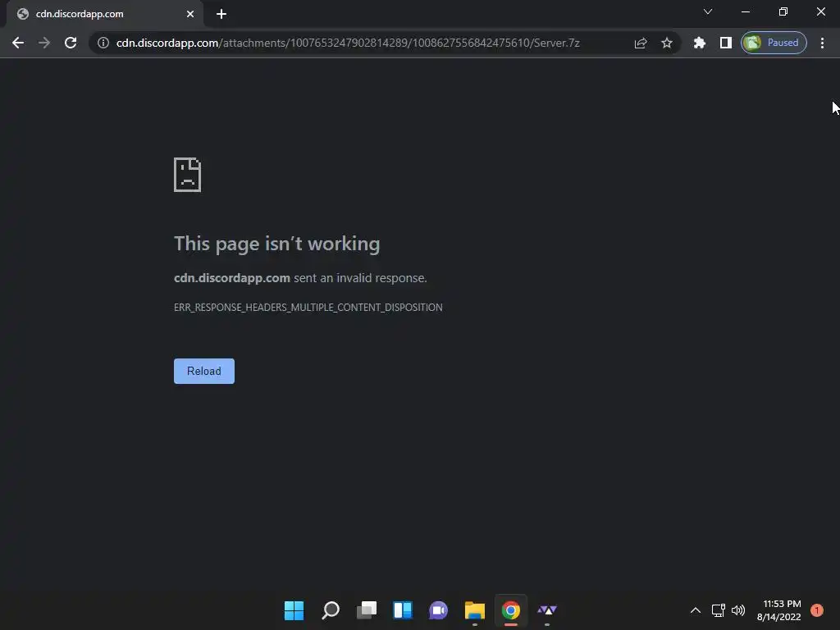Open Task View on taskbar
Viewport: 840px width, 630px height.
click(x=367, y=610)
